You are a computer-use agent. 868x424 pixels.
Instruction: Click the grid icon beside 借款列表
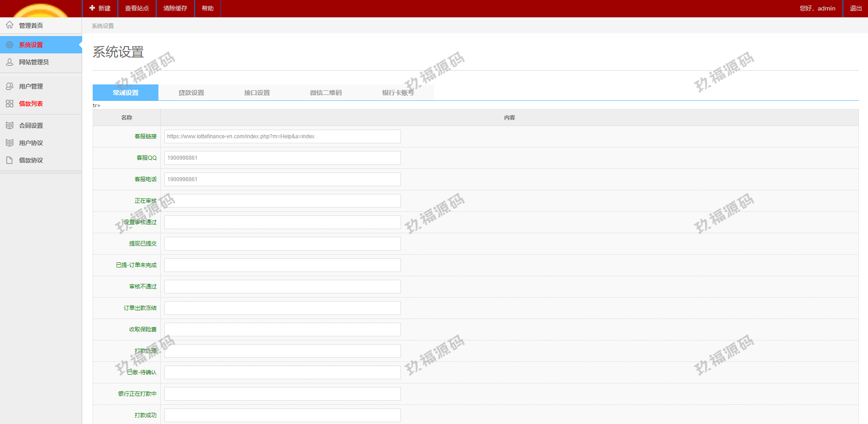click(x=10, y=104)
